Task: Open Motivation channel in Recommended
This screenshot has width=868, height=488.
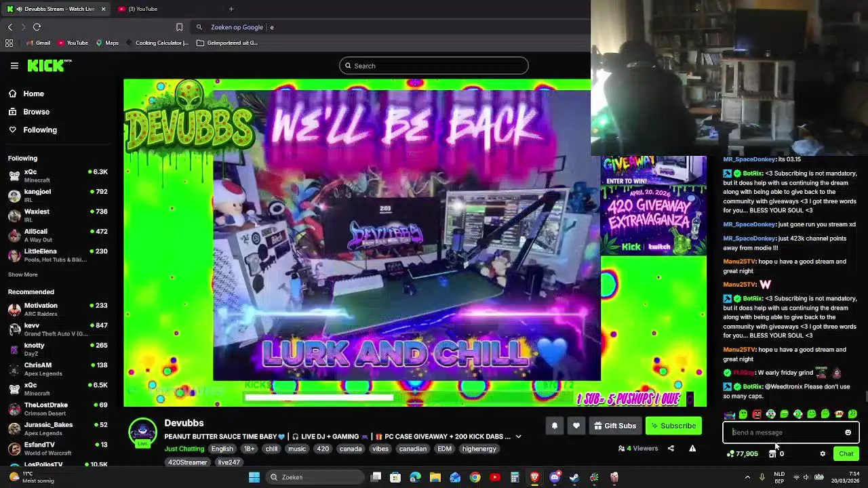Action: (x=58, y=309)
